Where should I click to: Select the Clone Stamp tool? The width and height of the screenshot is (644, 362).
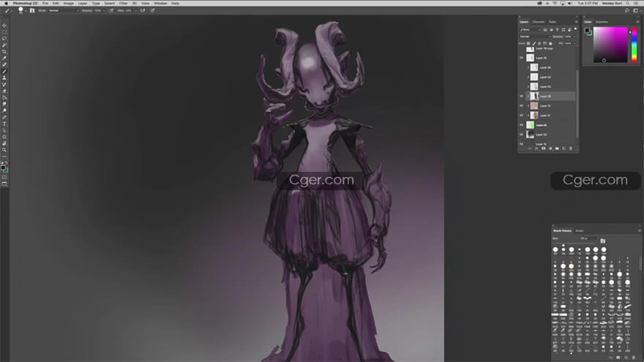pos(4,78)
